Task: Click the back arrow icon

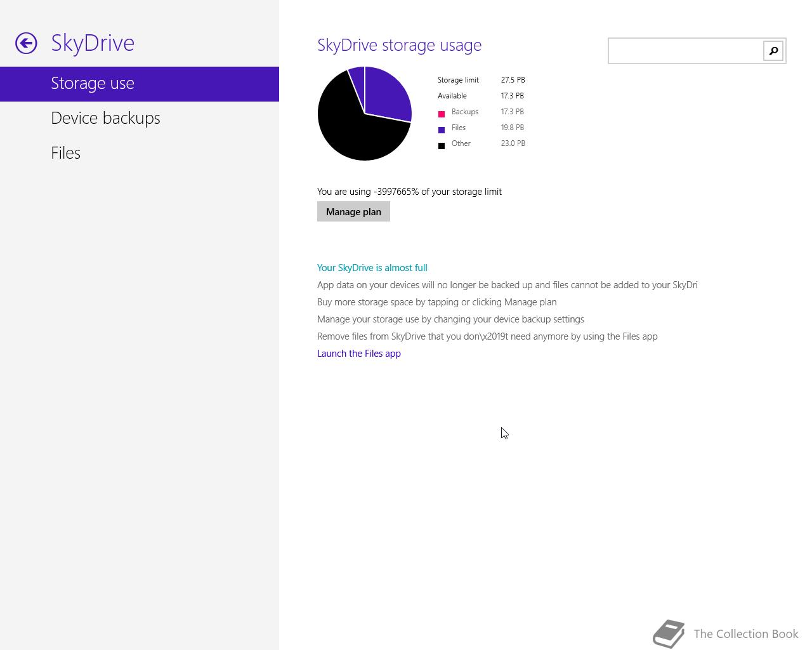Action: pos(26,43)
